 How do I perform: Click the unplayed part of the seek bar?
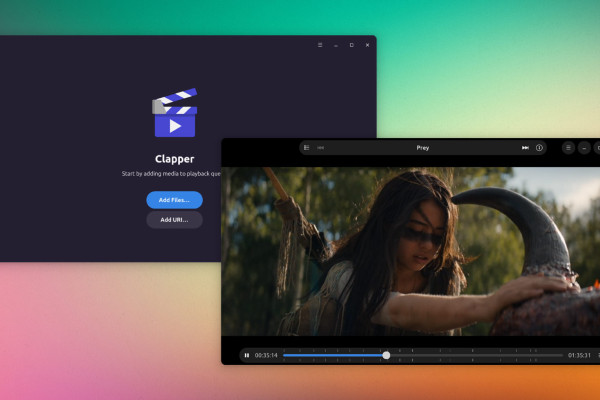pos(476,355)
